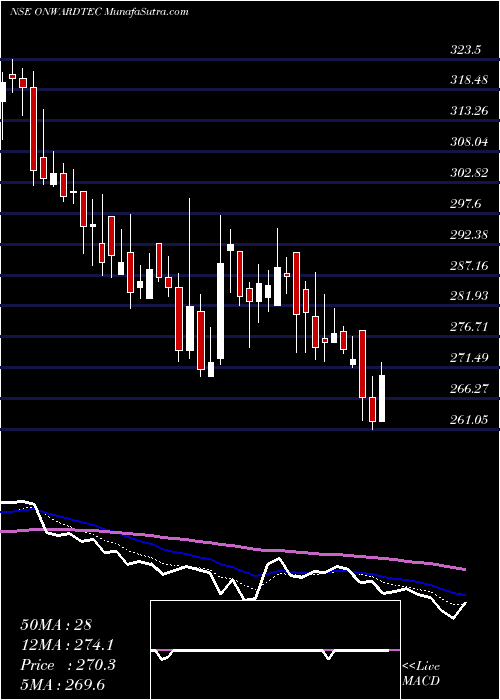Click the 266.27 price level label
The width and height of the screenshot is (500, 700).
pyautogui.click(x=468, y=389)
